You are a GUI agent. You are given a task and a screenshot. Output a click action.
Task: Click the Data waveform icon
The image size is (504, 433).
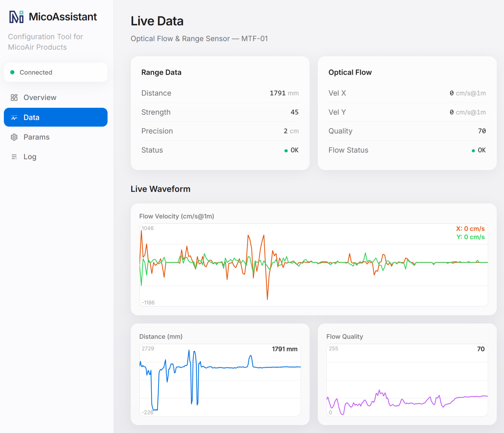[14, 118]
